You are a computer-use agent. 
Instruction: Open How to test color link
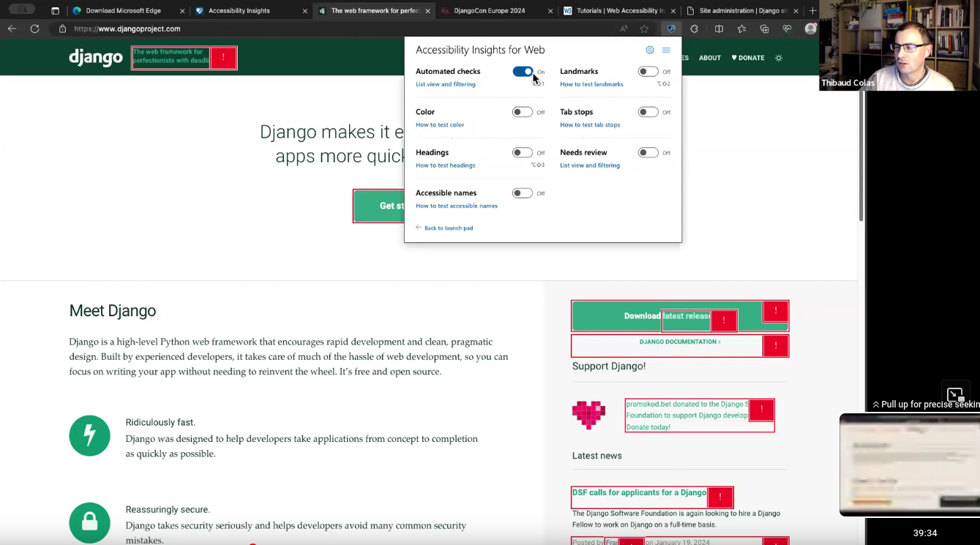(440, 124)
